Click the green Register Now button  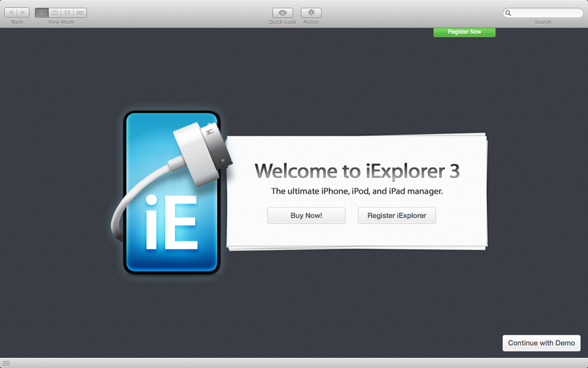point(464,32)
